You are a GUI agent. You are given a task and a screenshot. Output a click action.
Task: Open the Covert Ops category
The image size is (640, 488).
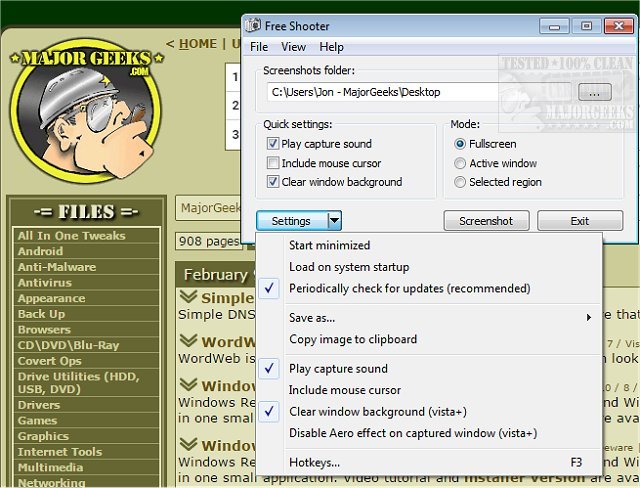tap(86, 361)
